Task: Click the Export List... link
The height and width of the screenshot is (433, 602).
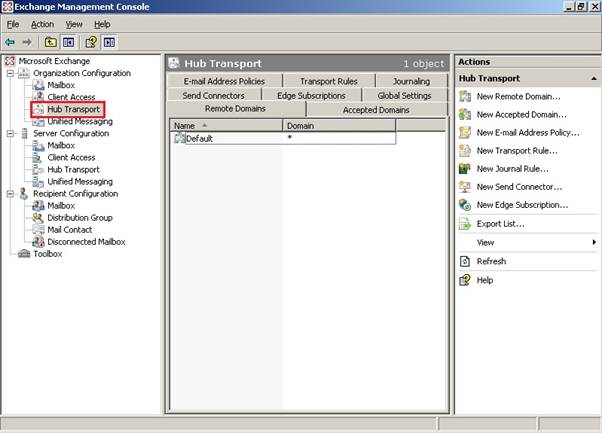Action: click(x=500, y=223)
